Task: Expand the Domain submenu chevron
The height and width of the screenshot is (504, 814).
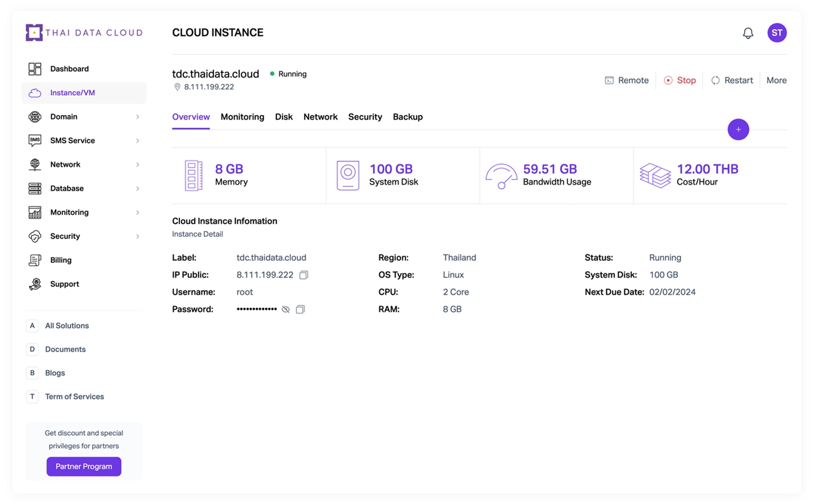Action: pyautogui.click(x=138, y=117)
